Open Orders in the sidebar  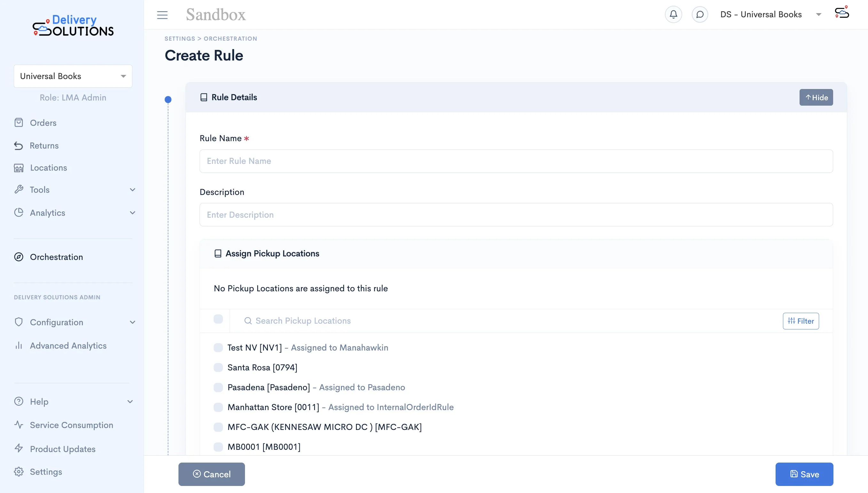[43, 123]
